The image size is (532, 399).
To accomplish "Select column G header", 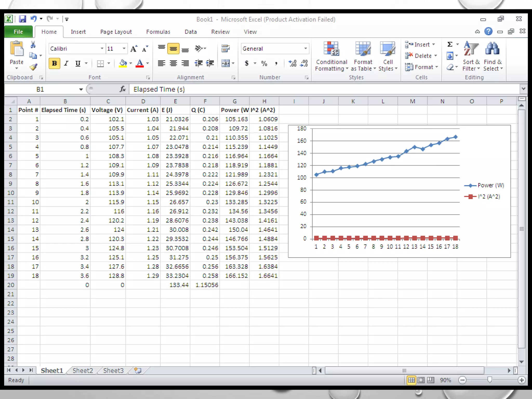I will (x=234, y=101).
